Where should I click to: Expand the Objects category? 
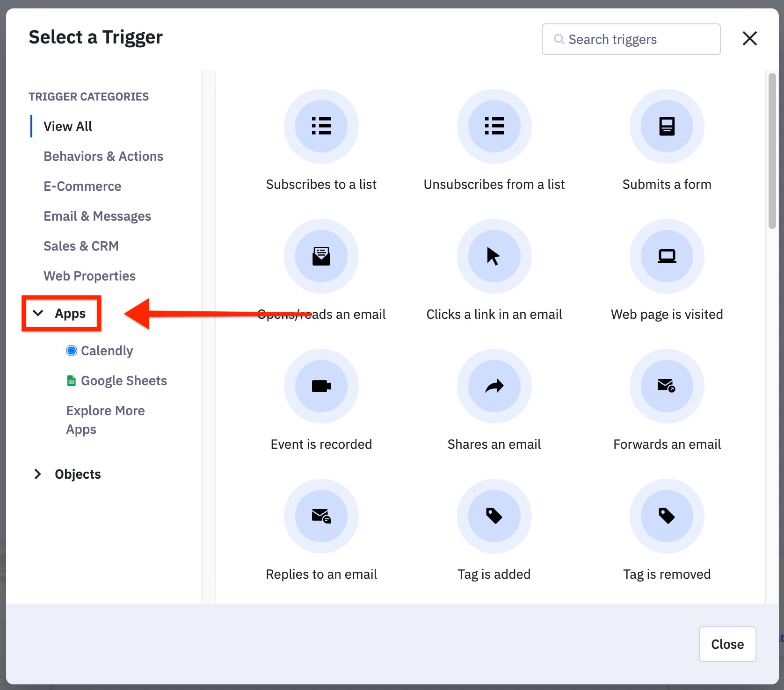point(38,474)
